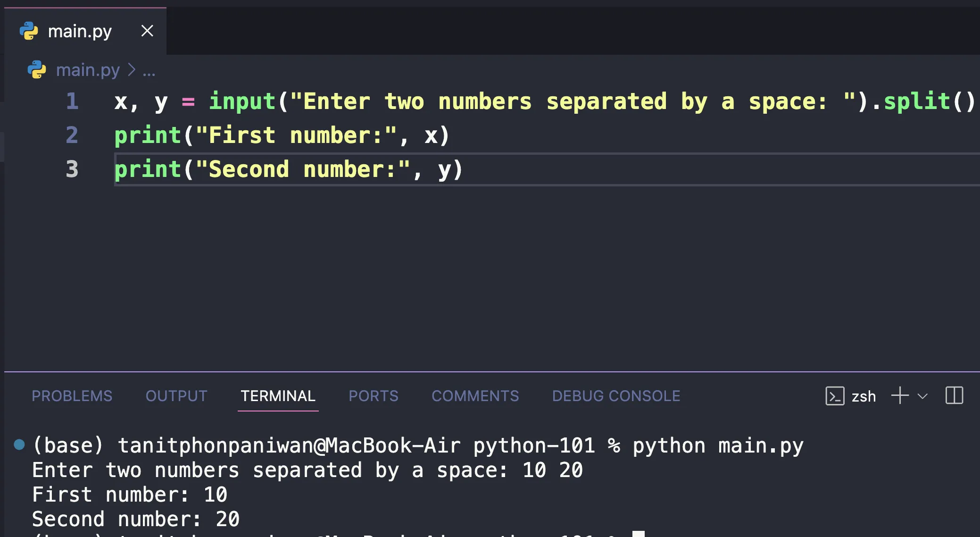Viewport: 980px width, 537px height.
Task: Click the PORTS panel tab
Action: [x=374, y=395]
